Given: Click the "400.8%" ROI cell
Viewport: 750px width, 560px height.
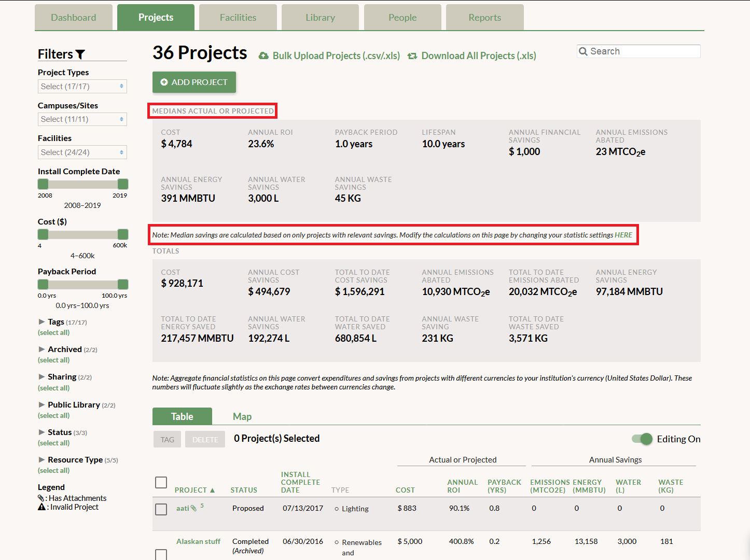Looking at the screenshot, I should (x=462, y=541).
